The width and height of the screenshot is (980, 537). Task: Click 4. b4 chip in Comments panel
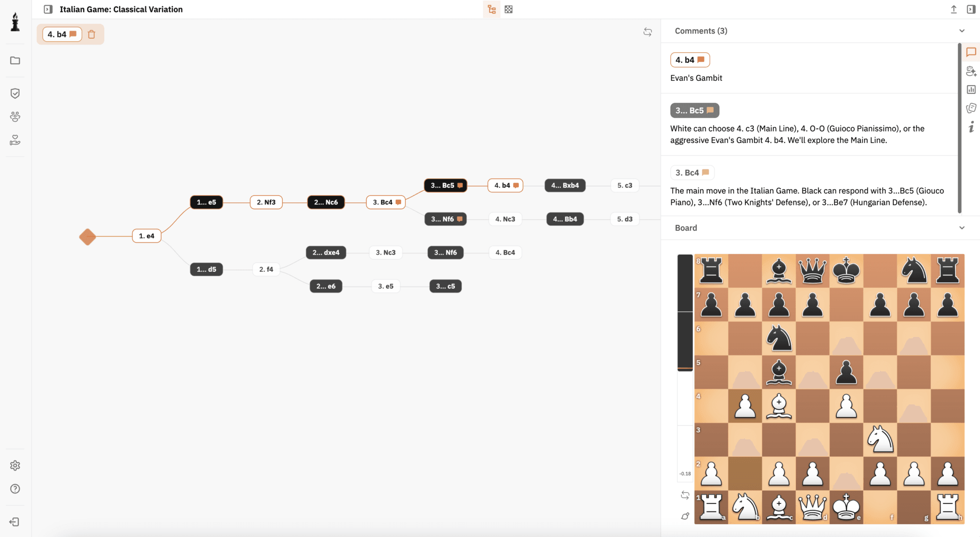pos(690,60)
